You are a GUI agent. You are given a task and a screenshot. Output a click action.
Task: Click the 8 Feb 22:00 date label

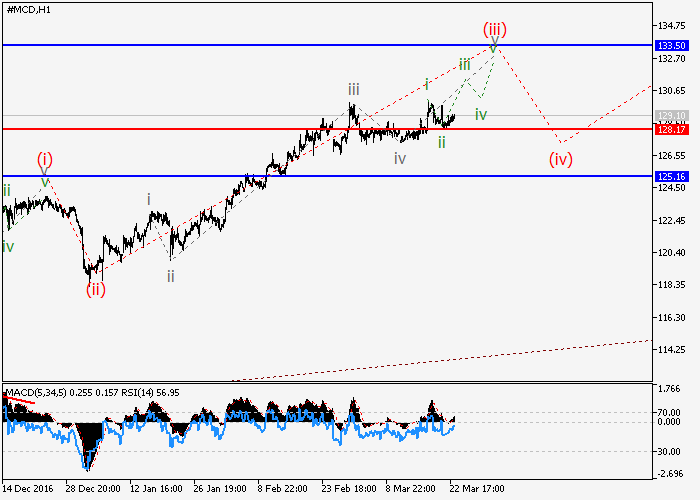point(282,489)
